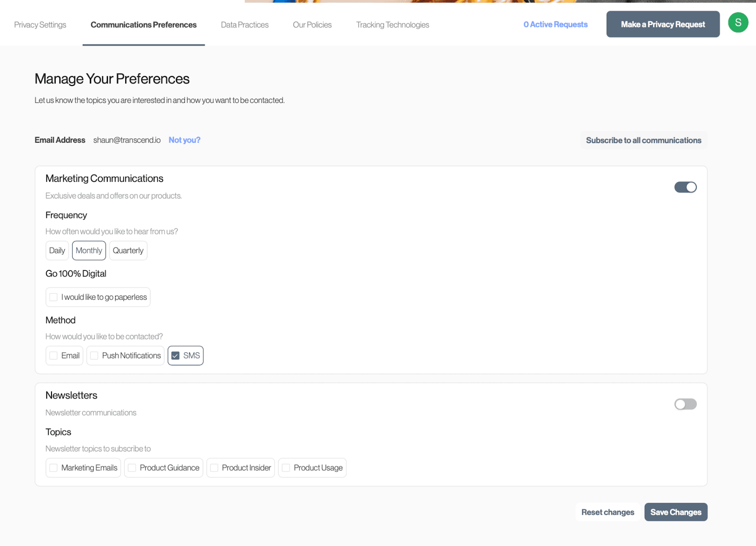Image resolution: width=756 pixels, height=546 pixels.
Task: Select the Daily frequency option
Action: click(57, 251)
